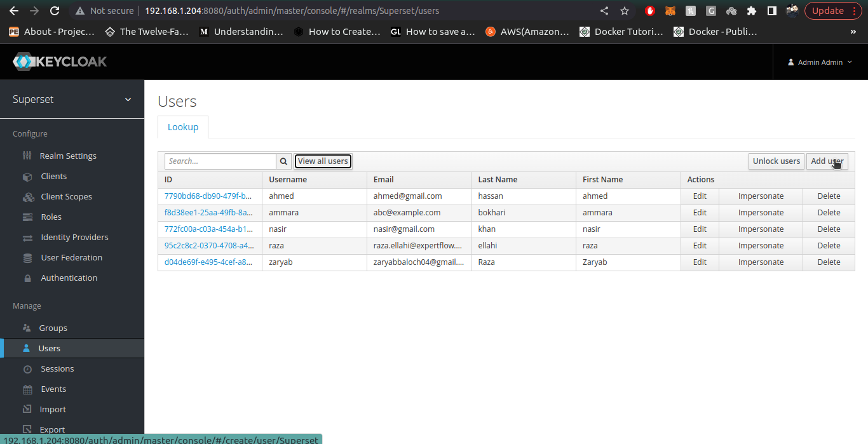Open the Authentication lock icon
The image size is (868, 444).
click(27, 278)
